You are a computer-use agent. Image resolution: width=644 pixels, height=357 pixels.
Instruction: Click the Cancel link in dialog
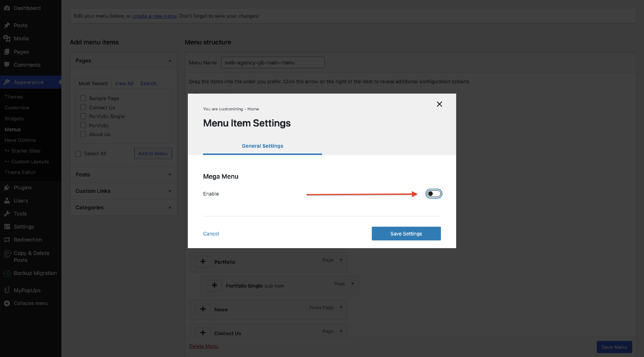pyautogui.click(x=211, y=234)
